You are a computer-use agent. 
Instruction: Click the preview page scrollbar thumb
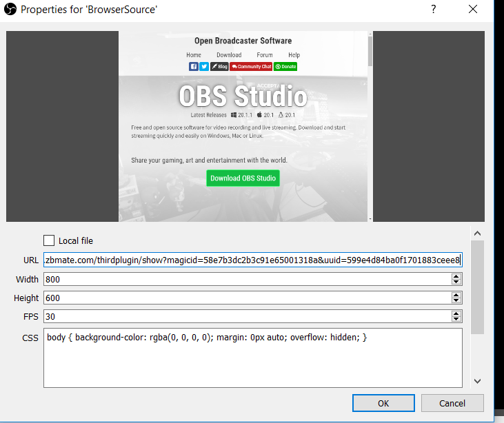pos(370,51)
